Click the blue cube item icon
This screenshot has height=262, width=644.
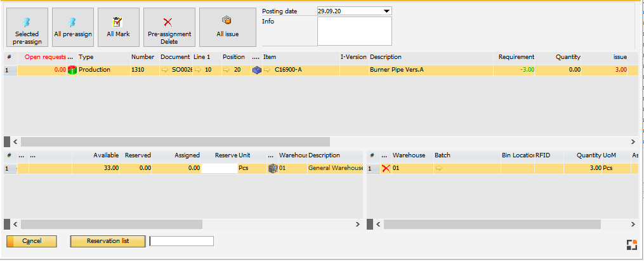256,70
